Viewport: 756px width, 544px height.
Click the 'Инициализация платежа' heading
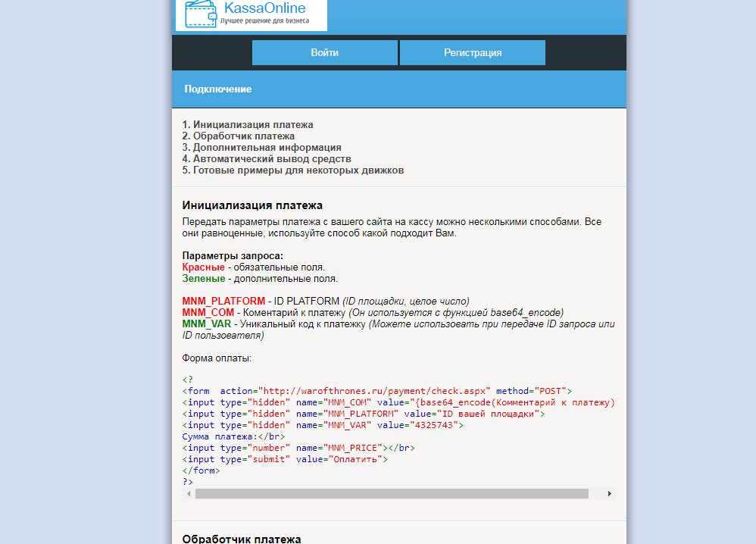tap(252, 205)
